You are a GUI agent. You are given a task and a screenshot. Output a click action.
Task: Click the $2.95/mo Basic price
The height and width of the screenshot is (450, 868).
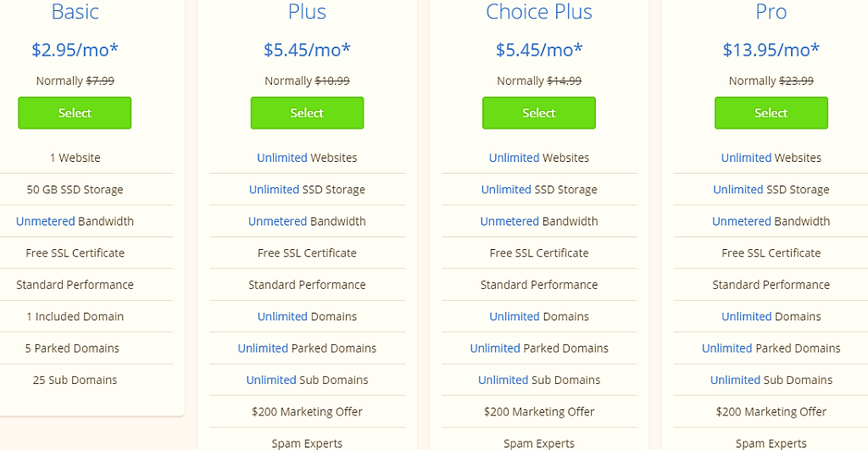pyautogui.click(x=75, y=50)
